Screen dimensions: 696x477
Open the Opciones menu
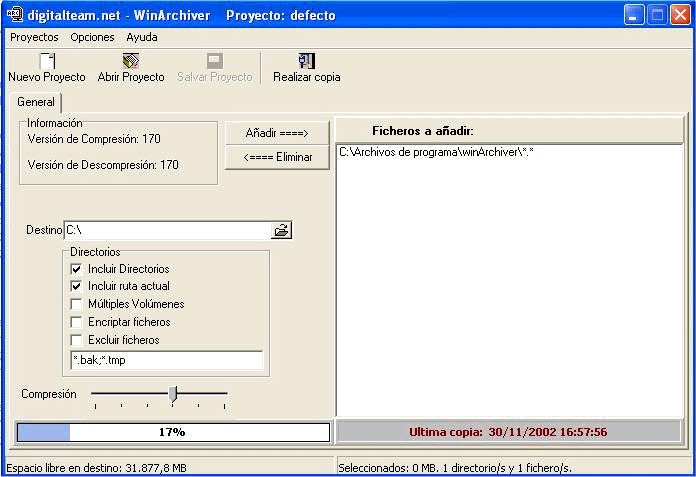coord(92,37)
